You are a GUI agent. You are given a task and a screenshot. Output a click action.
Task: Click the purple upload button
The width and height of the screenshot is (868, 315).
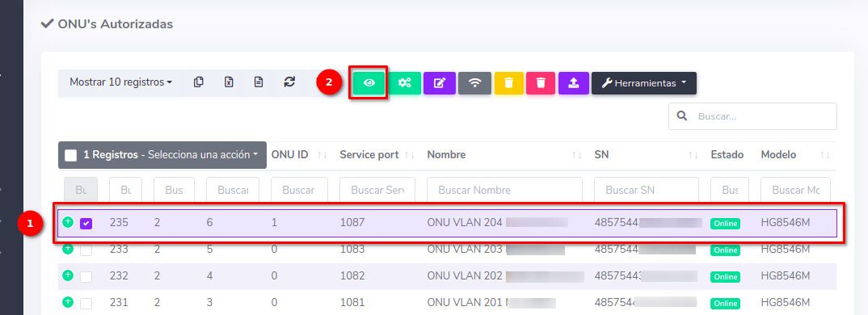574,83
